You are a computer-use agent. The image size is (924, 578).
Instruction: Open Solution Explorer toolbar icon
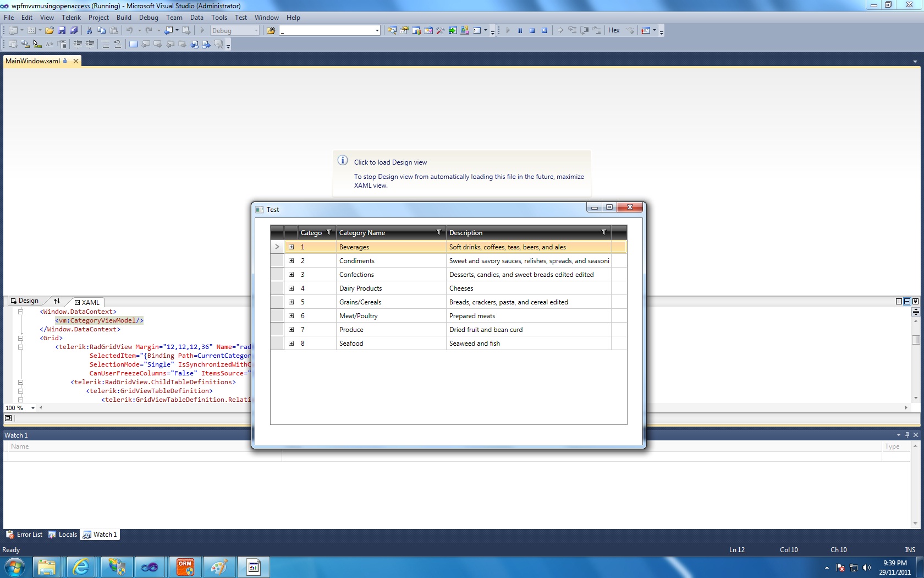(392, 31)
